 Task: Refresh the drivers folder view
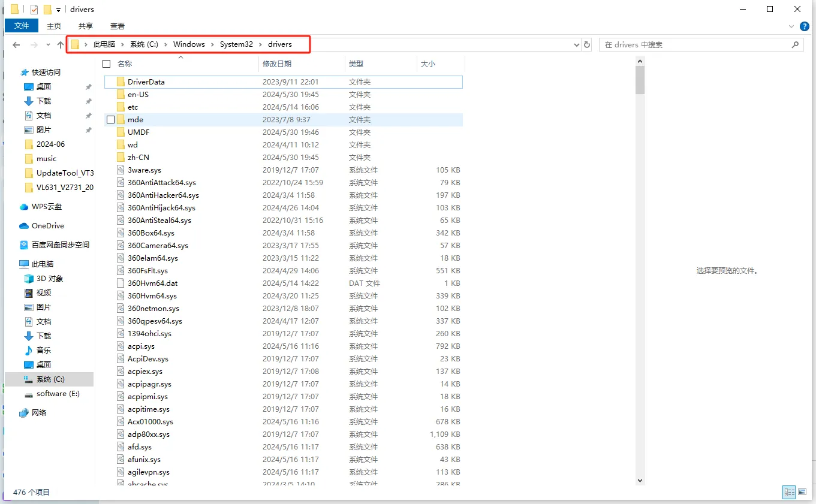coord(587,45)
